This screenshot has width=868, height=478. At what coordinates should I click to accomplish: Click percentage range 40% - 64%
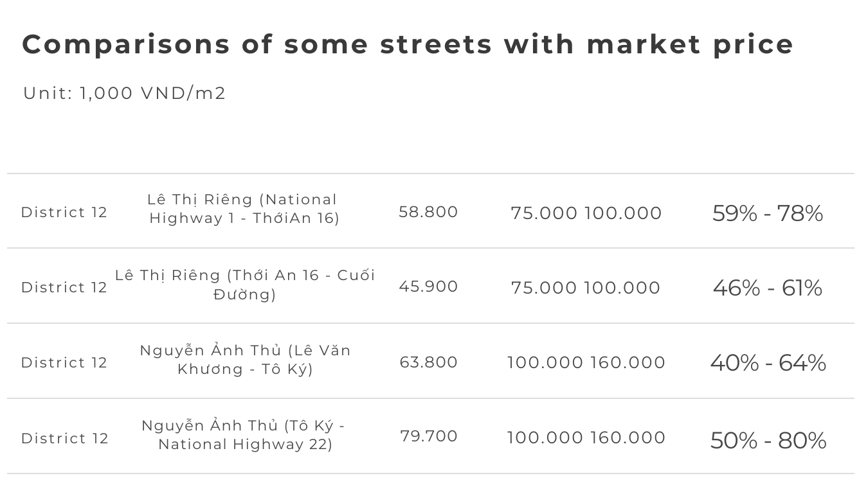768,363
